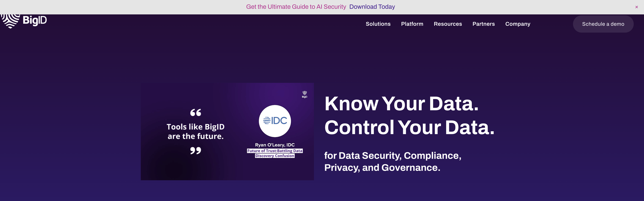Click the Get the Ultimate Guide to AI Security text
The image size is (644, 201).
pos(296,7)
